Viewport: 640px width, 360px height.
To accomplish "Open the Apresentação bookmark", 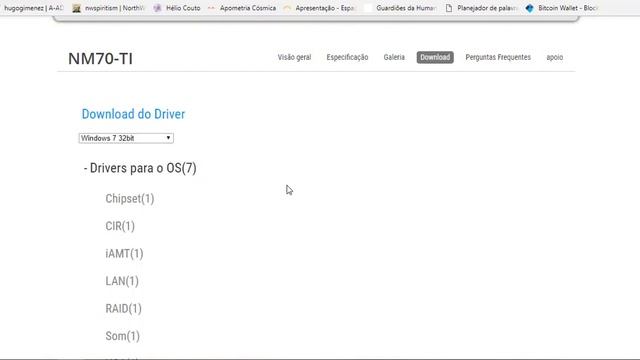I will 319,8.
